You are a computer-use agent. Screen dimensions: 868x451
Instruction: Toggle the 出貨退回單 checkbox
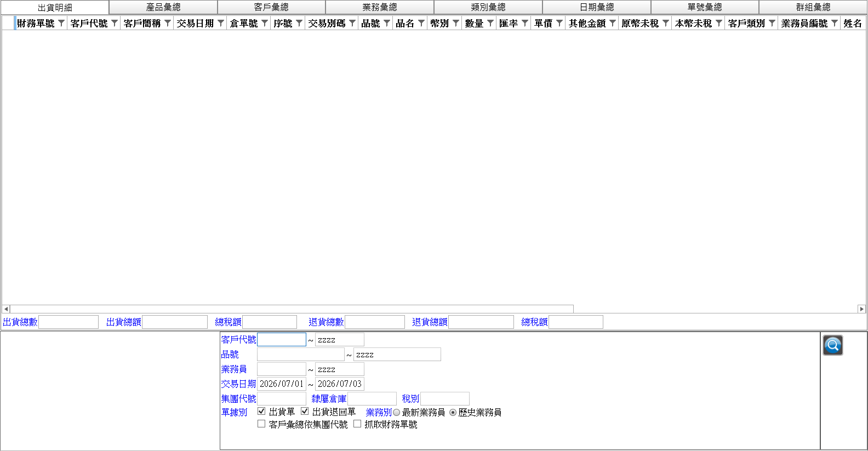pos(305,411)
